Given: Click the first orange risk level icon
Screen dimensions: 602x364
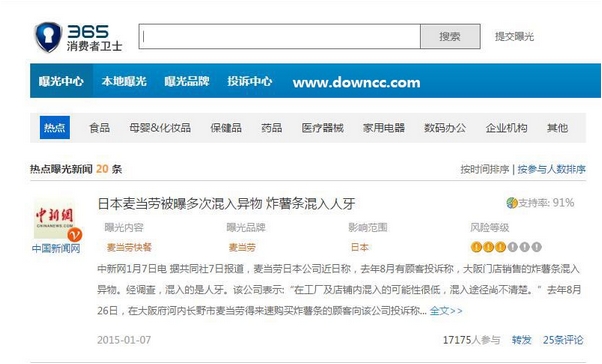Looking at the screenshot, I should click(476, 247).
